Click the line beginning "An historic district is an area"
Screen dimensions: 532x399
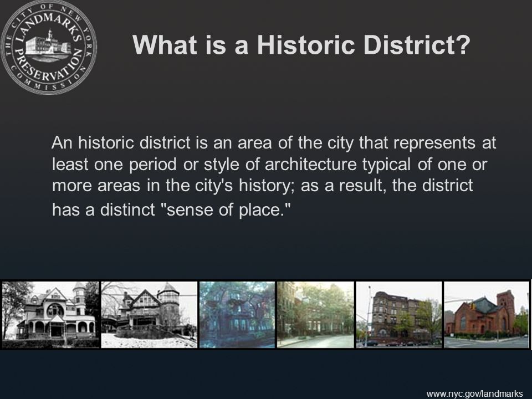pyautogui.click(x=274, y=142)
